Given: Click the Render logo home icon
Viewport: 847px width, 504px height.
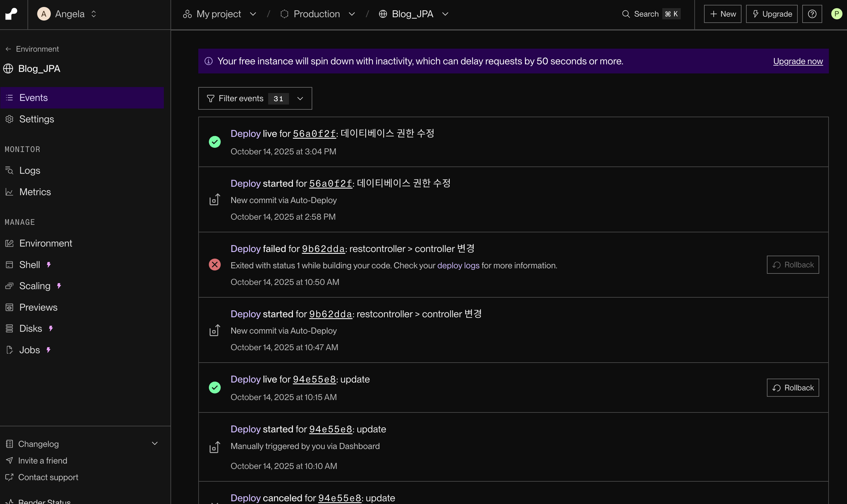Looking at the screenshot, I should point(11,14).
